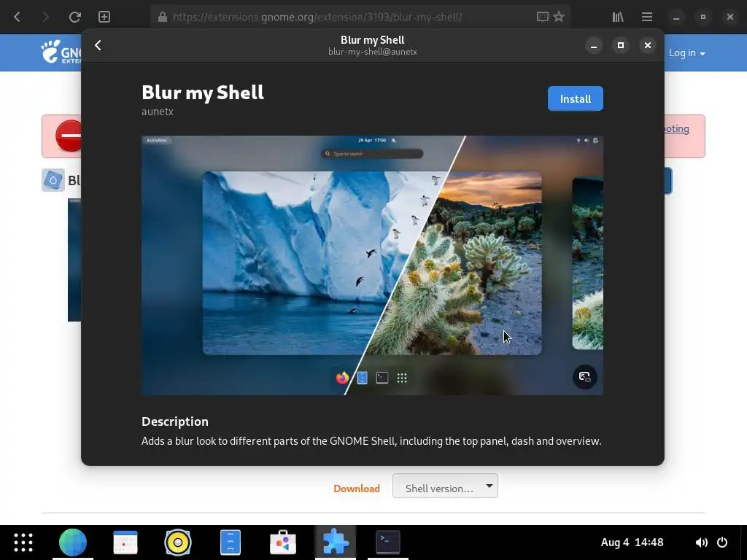Reload the page in browser

75,17
